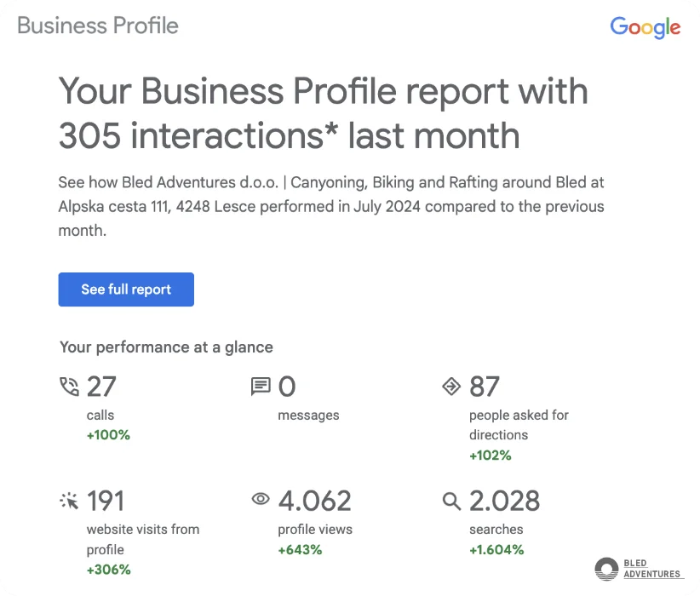
Task: Click the phone calls icon
Action: (x=69, y=387)
